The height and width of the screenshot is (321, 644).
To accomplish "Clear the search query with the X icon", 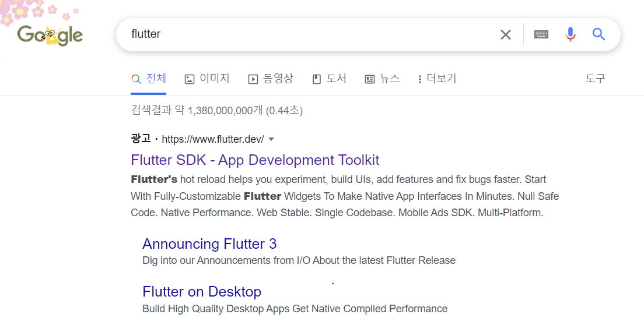I will [506, 35].
